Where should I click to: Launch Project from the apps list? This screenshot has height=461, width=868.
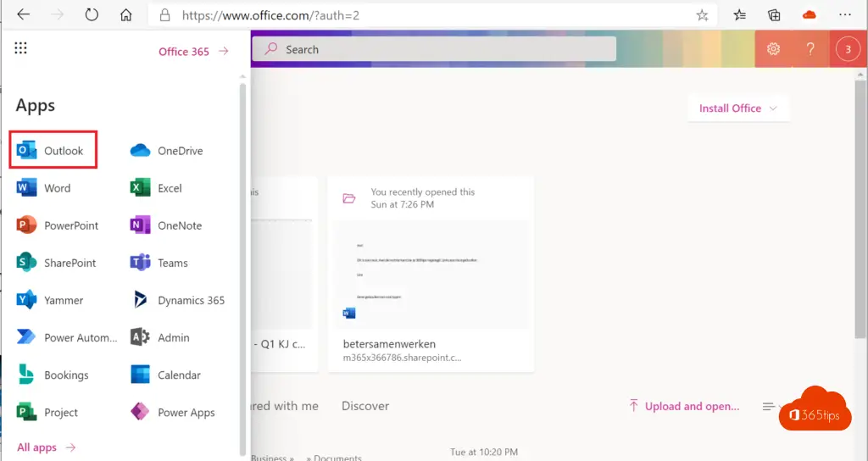click(x=47, y=413)
